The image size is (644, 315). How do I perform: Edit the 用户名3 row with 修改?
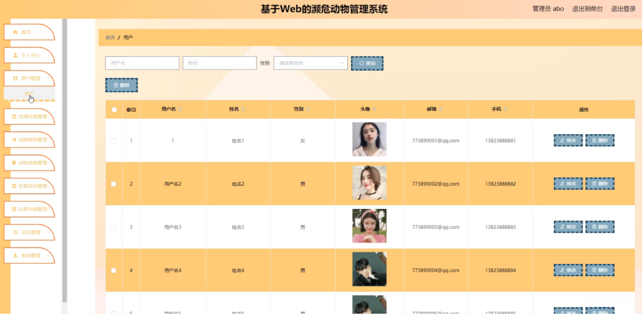coord(568,227)
